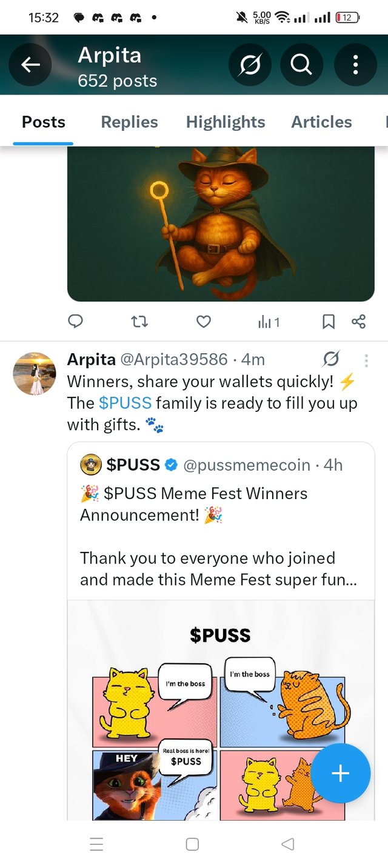Open the Articles tab
The height and width of the screenshot is (868, 388).
pos(321,122)
